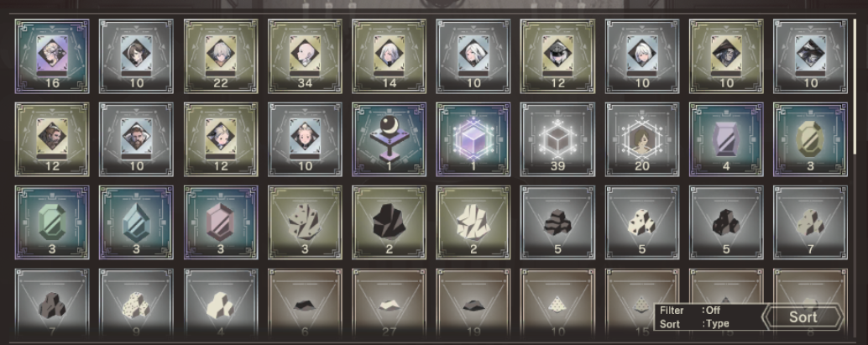Screen dimensions: 868x345
Task: Choose the yellow gem with count 3
Action: coord(810,139)
